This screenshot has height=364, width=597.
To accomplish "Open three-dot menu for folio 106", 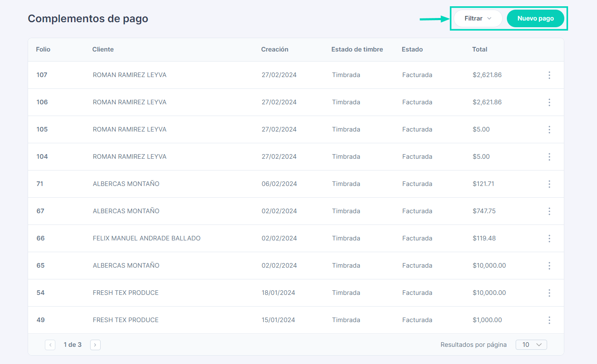I will tap(549, 102).
